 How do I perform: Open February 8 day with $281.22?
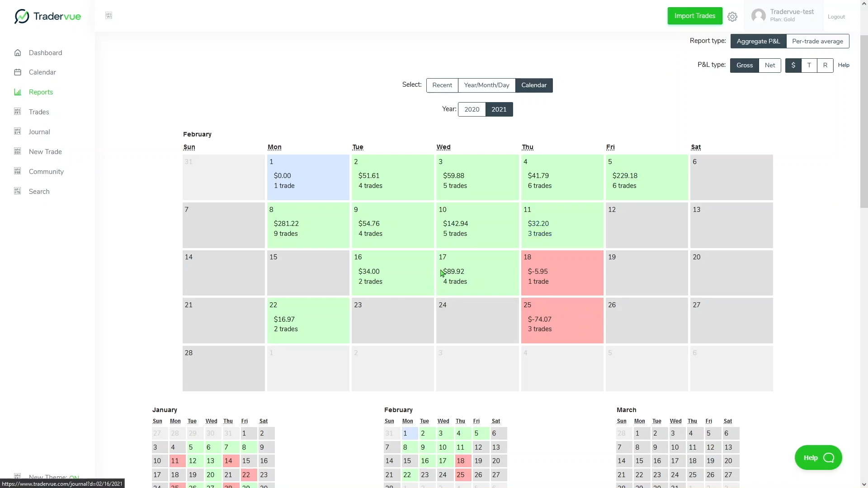308,225
